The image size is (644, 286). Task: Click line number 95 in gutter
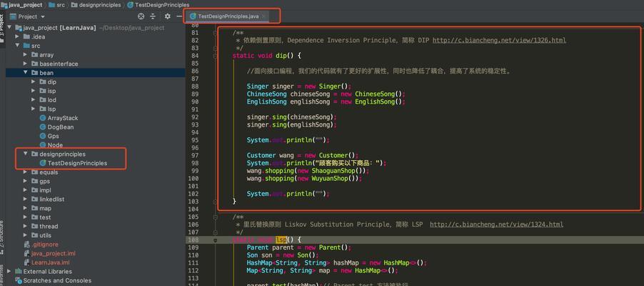tap(195, 140)
